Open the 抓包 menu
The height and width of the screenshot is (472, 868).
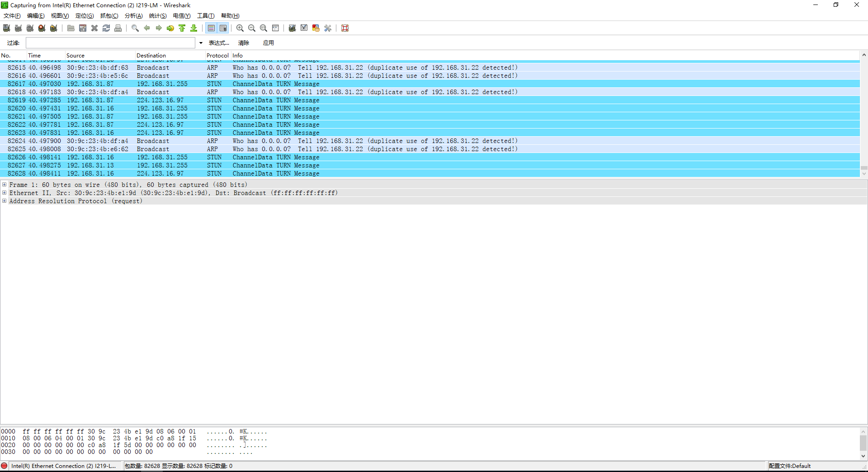coord(109,16)
